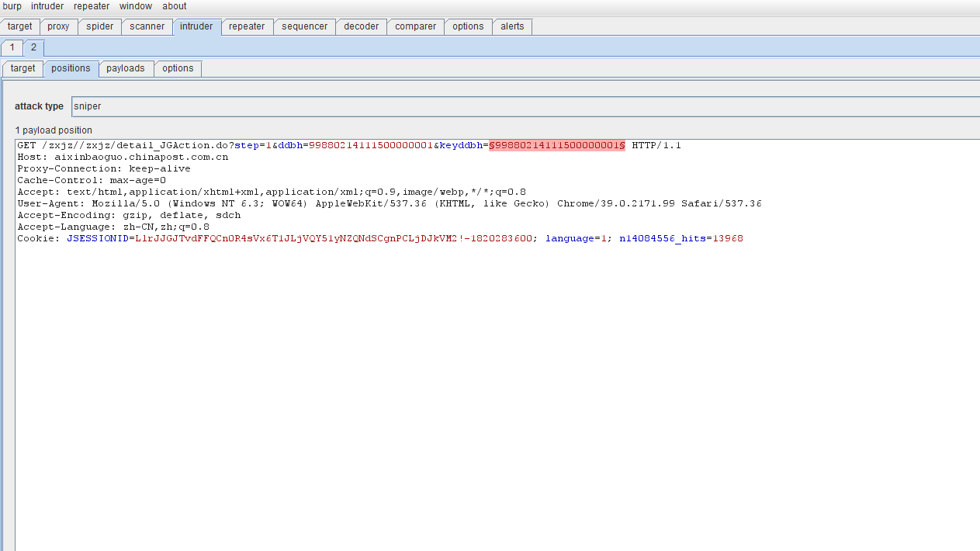The width and height of the screenshot is (980, 551).
Task: Select intruder attack tab 2
Action: point(33,47)
